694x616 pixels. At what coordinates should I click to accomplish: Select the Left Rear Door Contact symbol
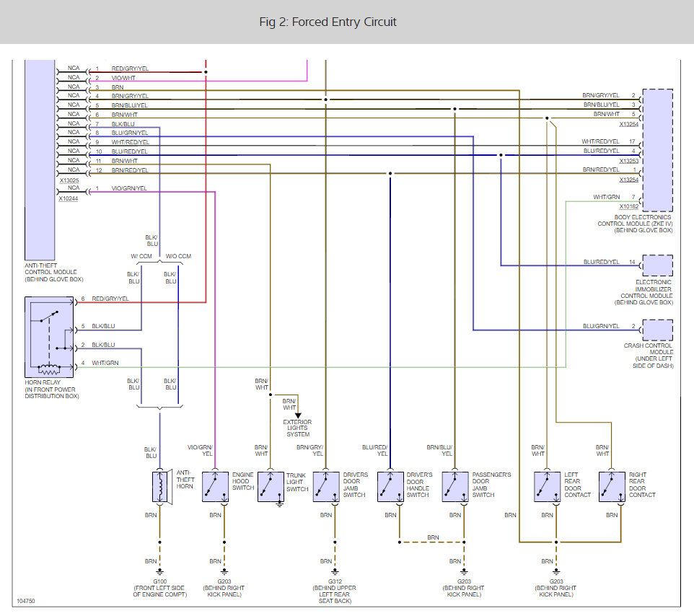pos(548,487)
